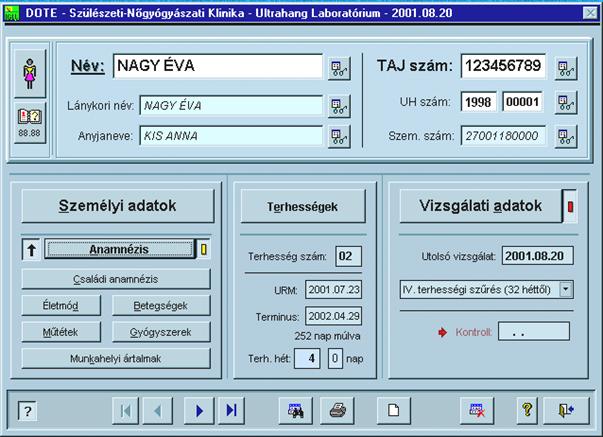This screenshot has height=437, width=603.
Task: Open the Terhességek section
Action: point(303,207)
